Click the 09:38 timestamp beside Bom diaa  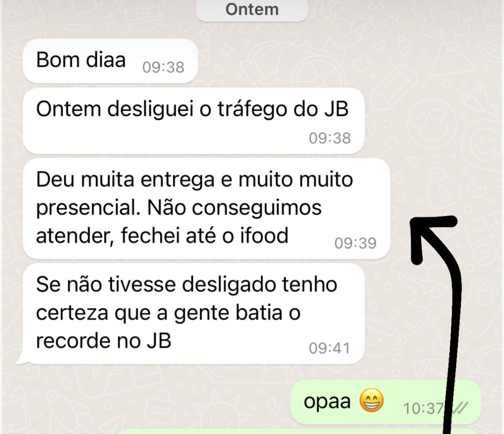(x=163, y=68)
